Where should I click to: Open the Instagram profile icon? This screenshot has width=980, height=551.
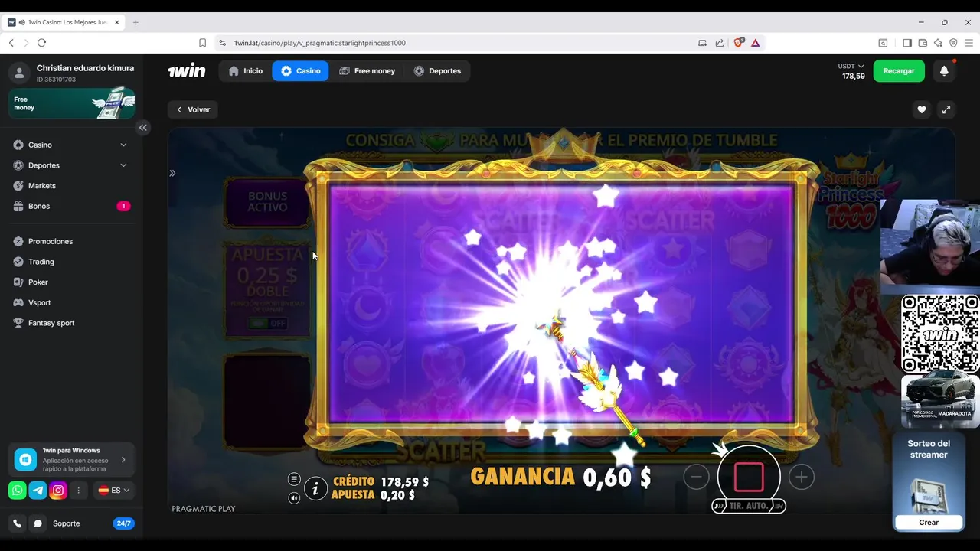(58, 491)
